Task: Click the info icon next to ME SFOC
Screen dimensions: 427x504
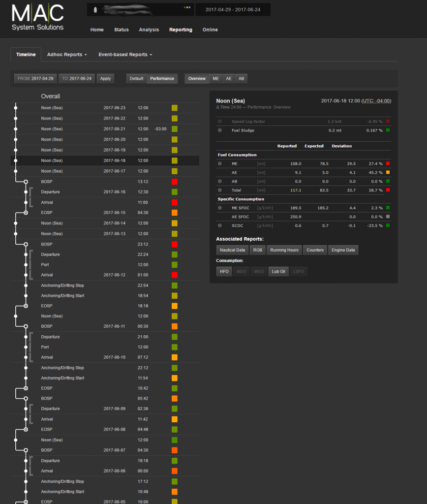Action: coord(220,208)
